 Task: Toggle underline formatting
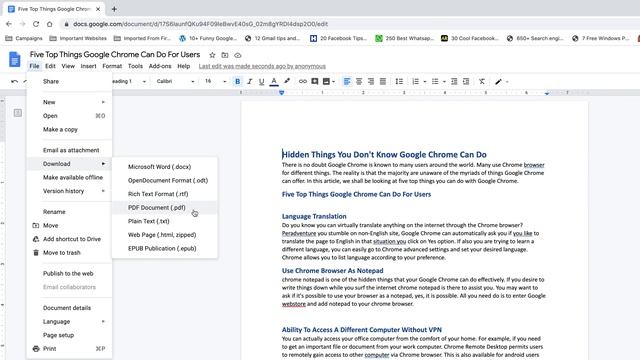pyautogui.click(x=262, y=82)
